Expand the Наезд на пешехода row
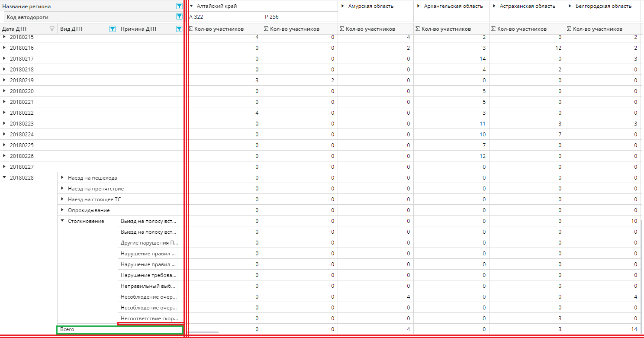Screen dimensions: 644x338 (x=63, y=177)
